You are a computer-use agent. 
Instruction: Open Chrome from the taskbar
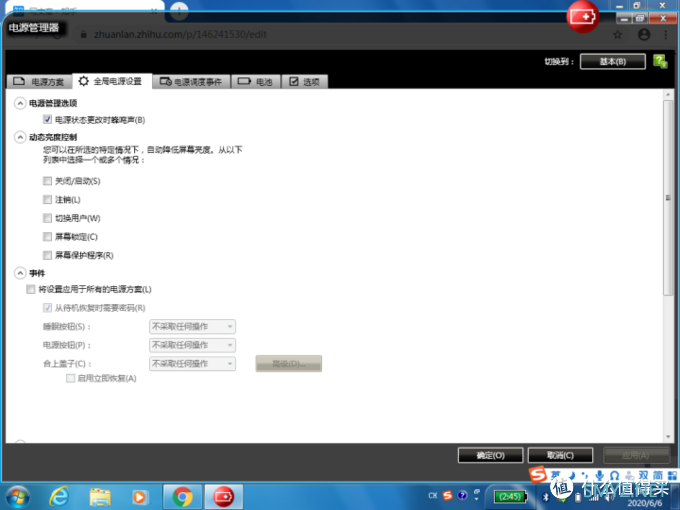pyautogui.click(x=182, y=496)
